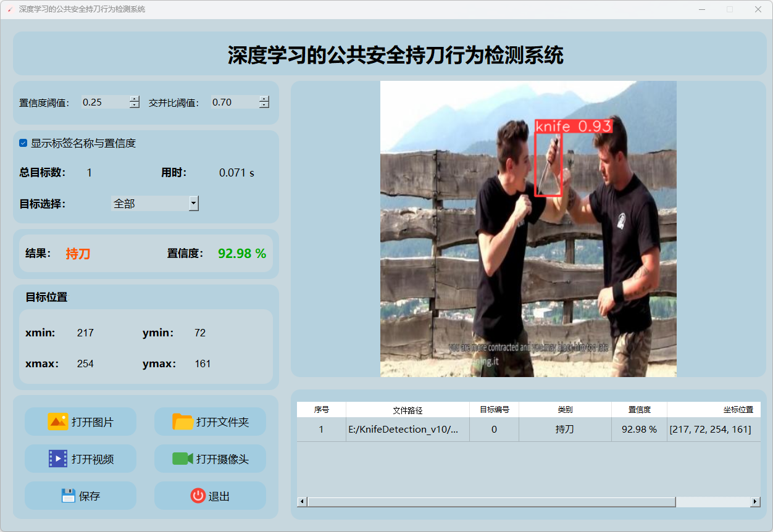
Task: Click the floppy disk save icon
Action: 69,496
